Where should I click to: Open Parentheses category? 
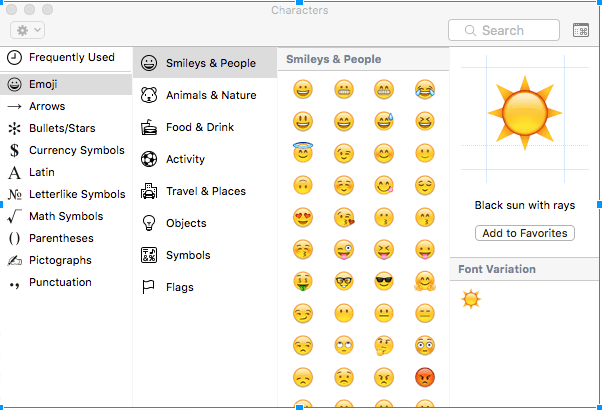66,238
